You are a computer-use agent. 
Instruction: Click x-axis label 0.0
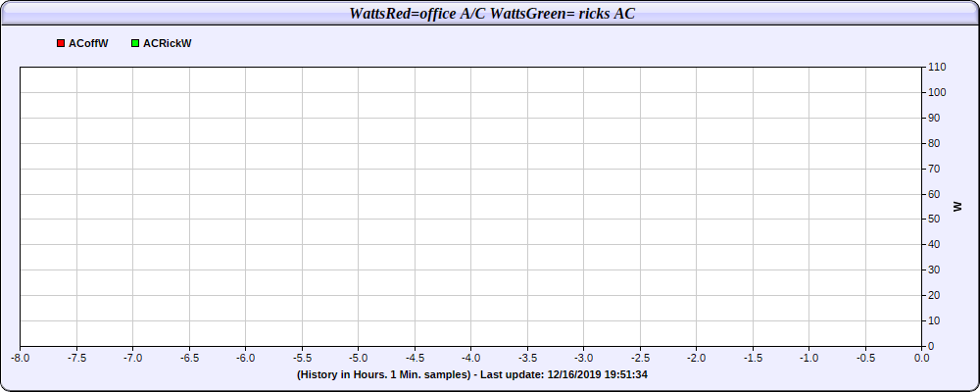click(x=922, y=359)
